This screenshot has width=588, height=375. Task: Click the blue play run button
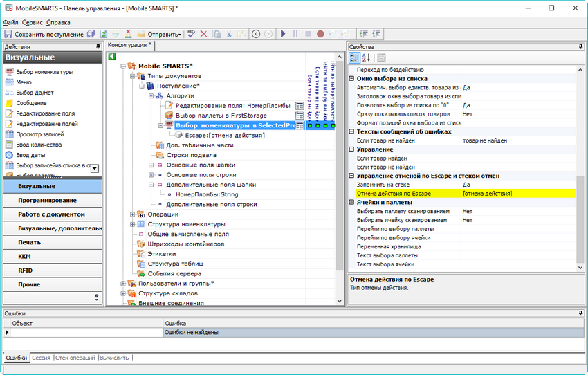283,34
